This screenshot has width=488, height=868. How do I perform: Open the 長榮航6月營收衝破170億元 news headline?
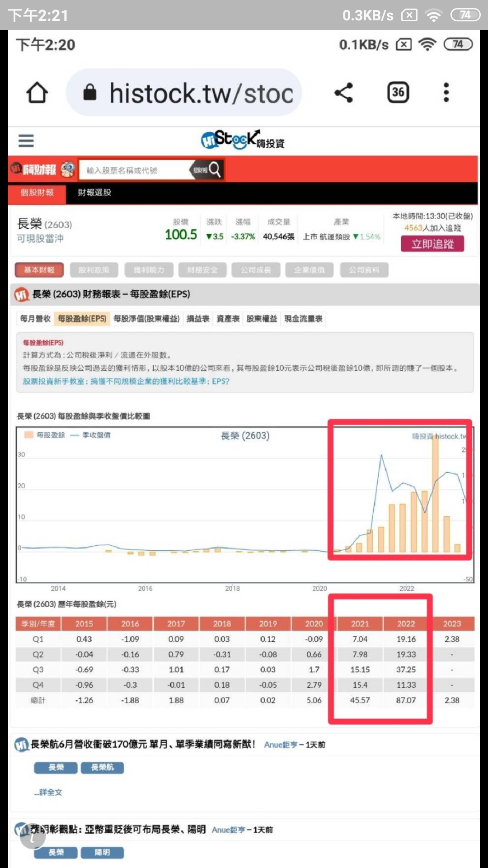point(143,744)
